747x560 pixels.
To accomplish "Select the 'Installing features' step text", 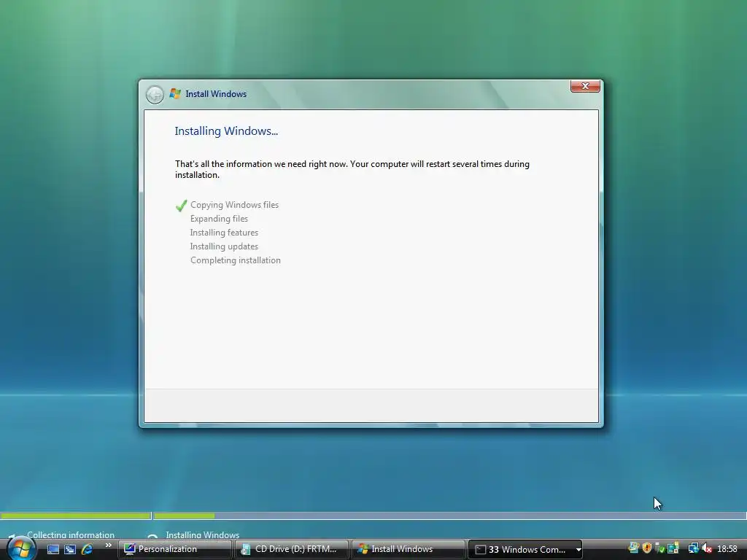I will click(x=224, y=233).
